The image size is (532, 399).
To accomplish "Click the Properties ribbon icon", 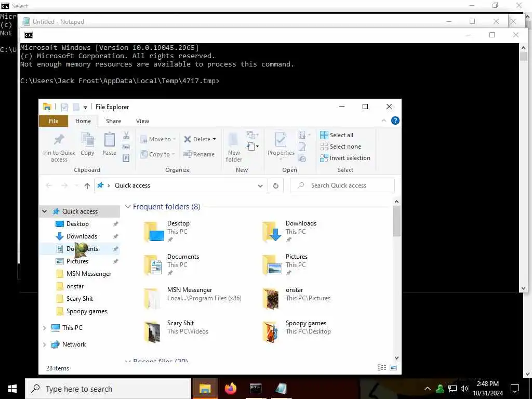I will click(281, 145).
